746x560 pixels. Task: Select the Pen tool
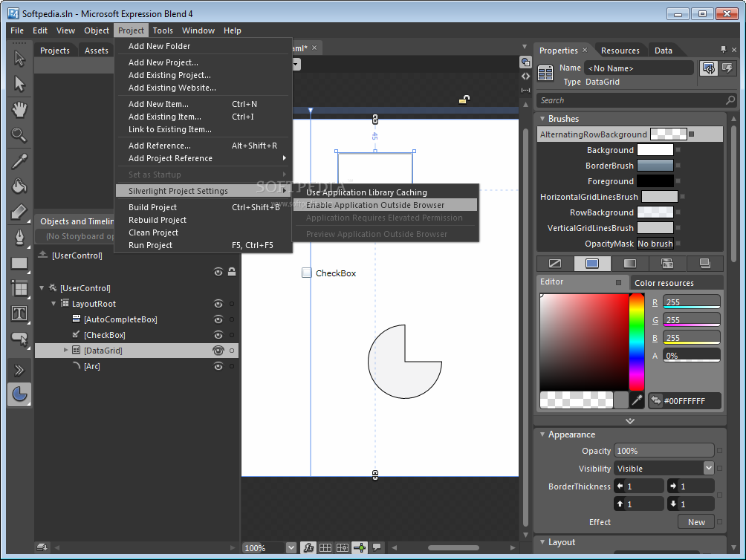[x=19, y=237]
